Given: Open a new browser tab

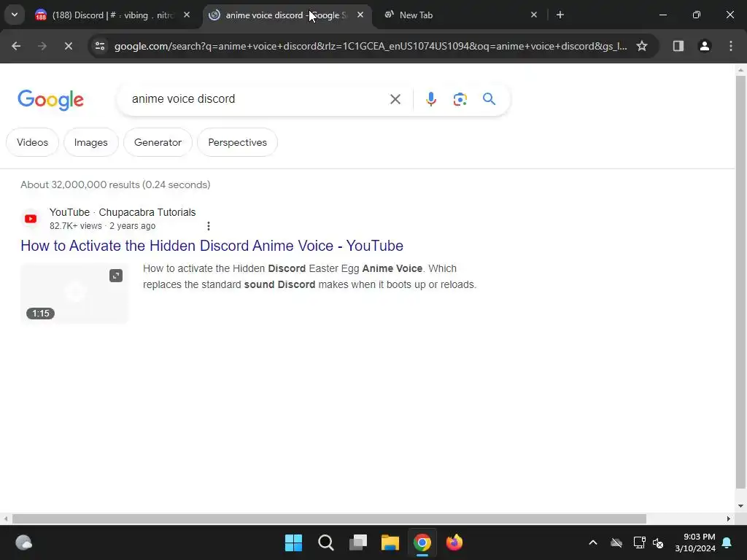Looking at the screenshot, I should (x=560, y=15).
